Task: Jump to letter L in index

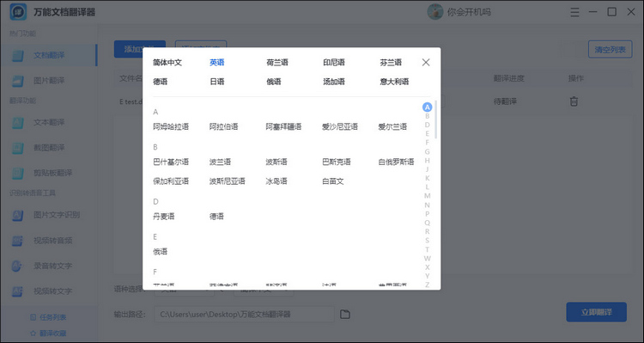Action: click(427, 187)
